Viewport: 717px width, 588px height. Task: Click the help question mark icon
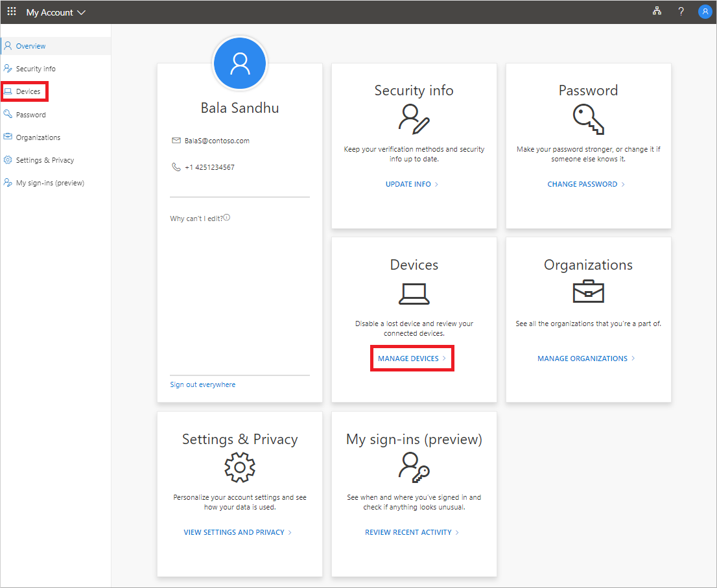(x=681, y=11)
